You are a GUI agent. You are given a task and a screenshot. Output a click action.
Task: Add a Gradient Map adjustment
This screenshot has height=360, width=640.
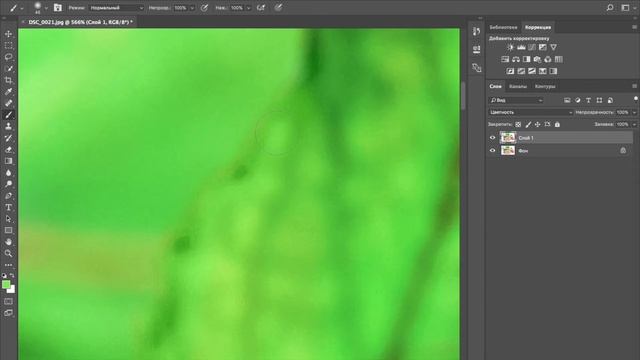pyautogui.click(x=553, y=71)
